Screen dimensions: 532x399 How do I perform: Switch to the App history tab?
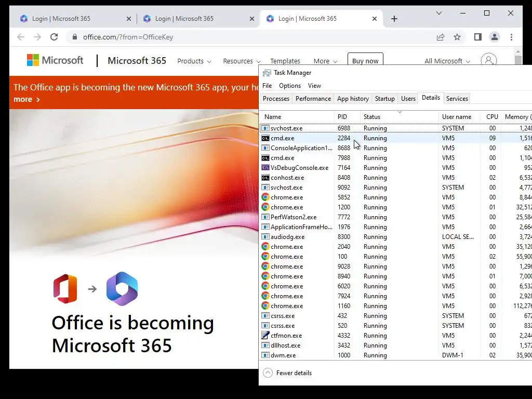click(x=353, y=98)
